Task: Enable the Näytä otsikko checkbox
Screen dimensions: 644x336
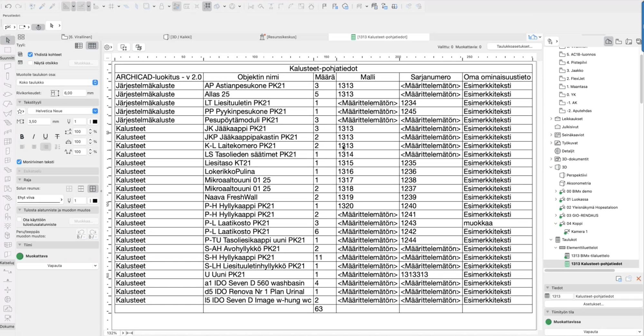Action: pos(30,63)
